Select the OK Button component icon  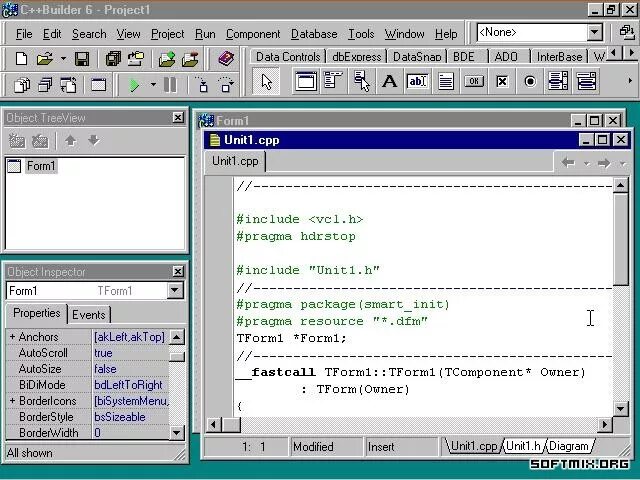473,81
